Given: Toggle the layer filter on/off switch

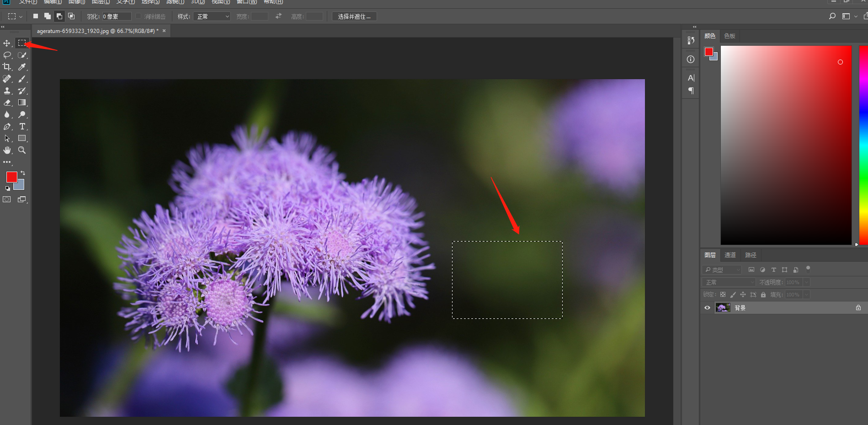Looking at the screenshot, I should point(808,269).
